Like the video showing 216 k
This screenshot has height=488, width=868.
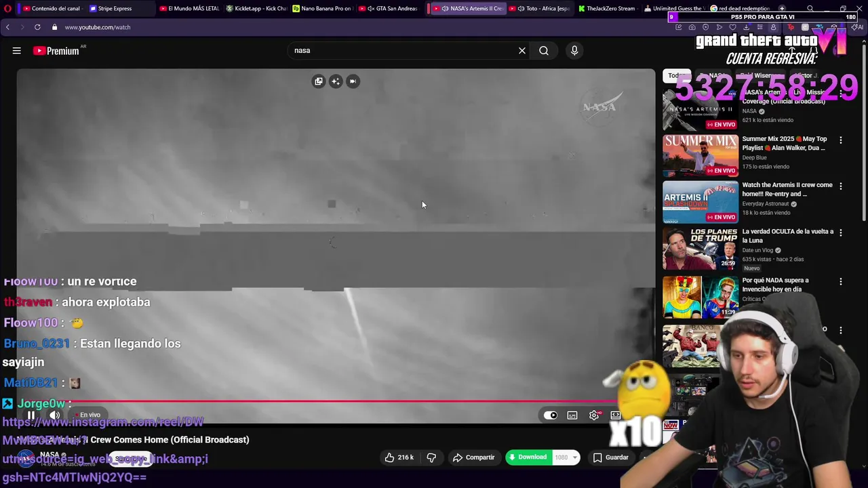click(399, 457)
